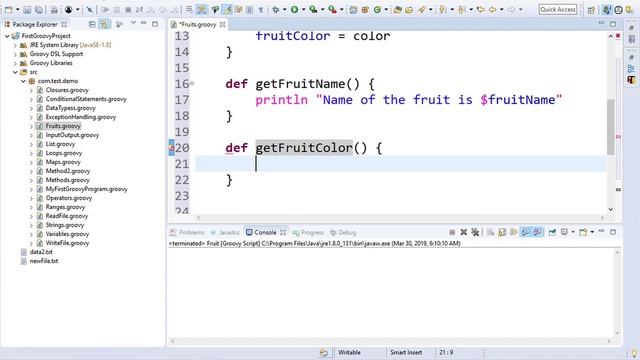Toggle Block Selection Mode icon

point(249,9)
